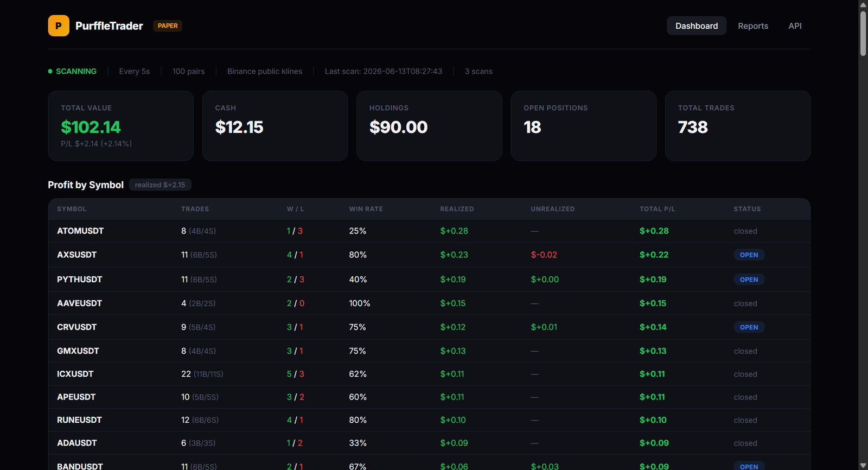Click the AAVEUSDT 100% win rate
Image resolution: width=868 pixels, height=470 pixels.
pyautogui.click(x=359, y=303)
